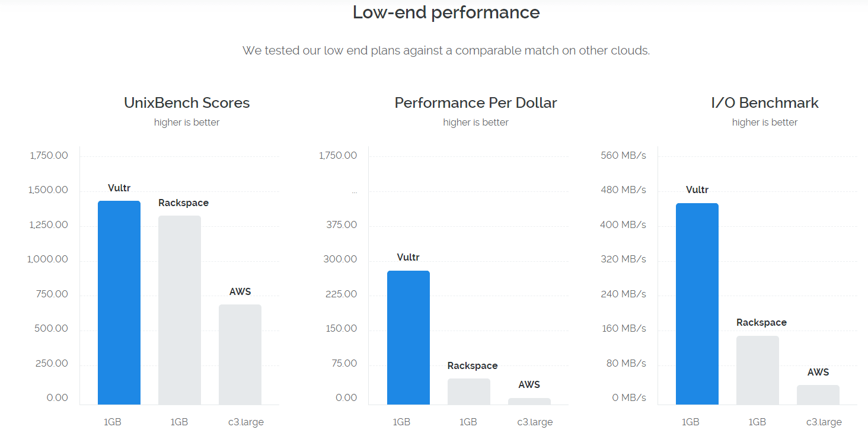Click the c3.large label under I/O Benchmark
This screenshot has width=868, height=446.
tap(824, 422)
